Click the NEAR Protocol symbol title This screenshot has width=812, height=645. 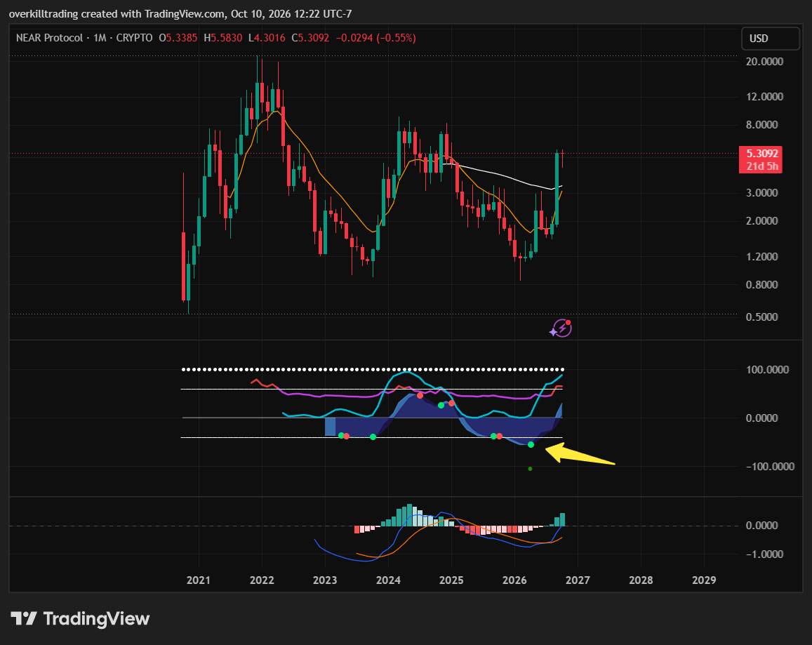49,38
